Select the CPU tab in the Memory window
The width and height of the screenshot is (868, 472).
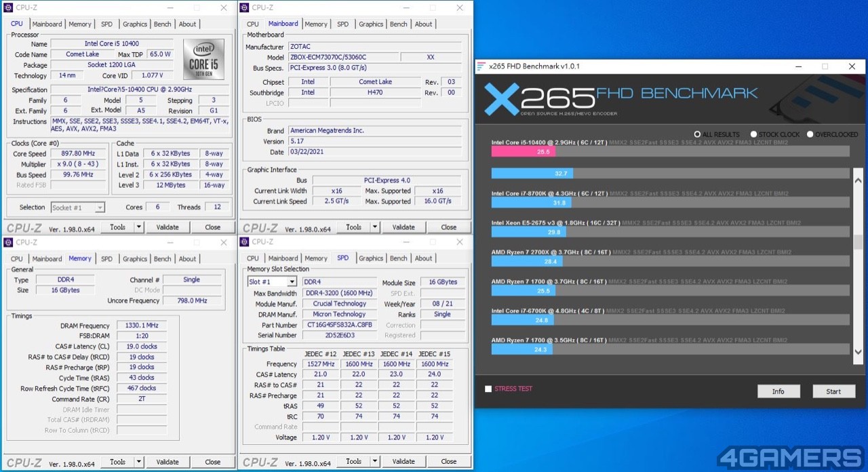pos(17,258)
